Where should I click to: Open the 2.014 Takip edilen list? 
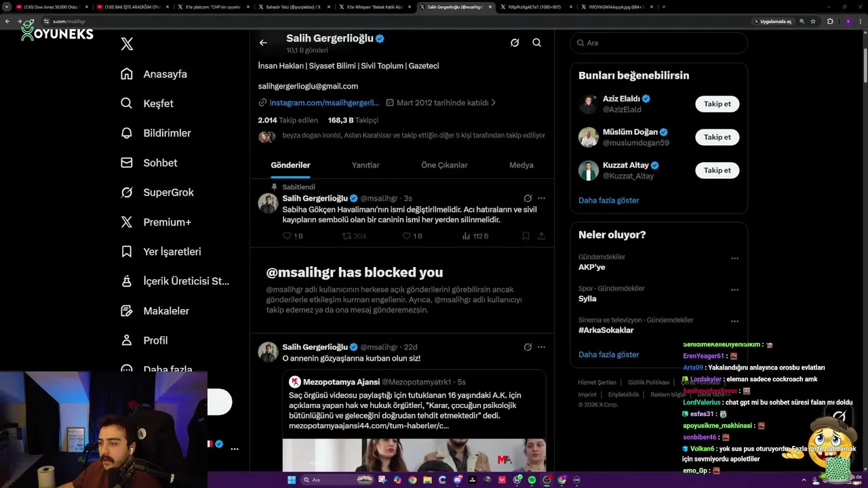pos(288,120)
